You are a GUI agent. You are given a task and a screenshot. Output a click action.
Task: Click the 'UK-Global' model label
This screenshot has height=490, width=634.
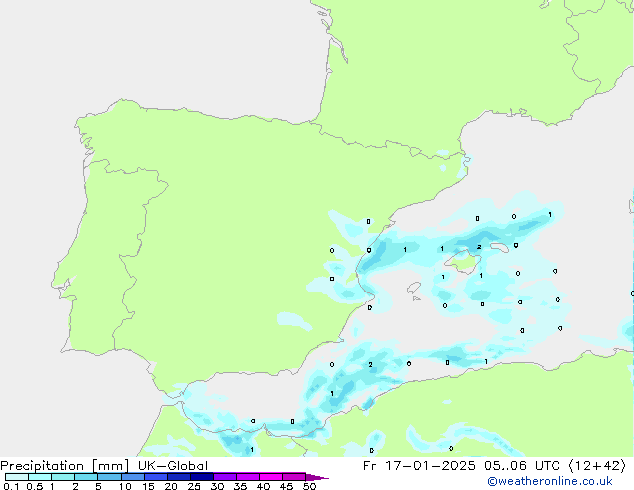[173, 466]
